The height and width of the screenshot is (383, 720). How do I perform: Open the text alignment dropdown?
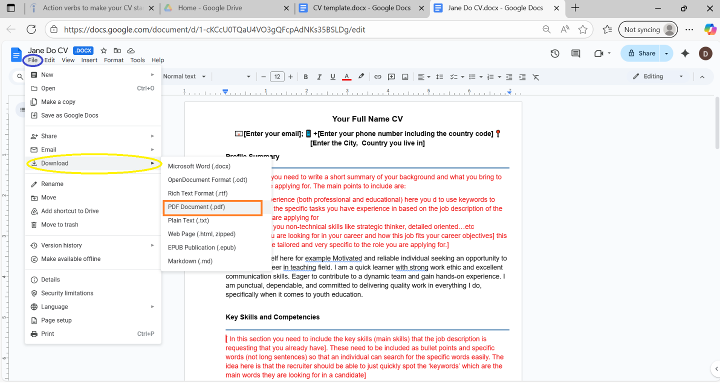point(423,77)
